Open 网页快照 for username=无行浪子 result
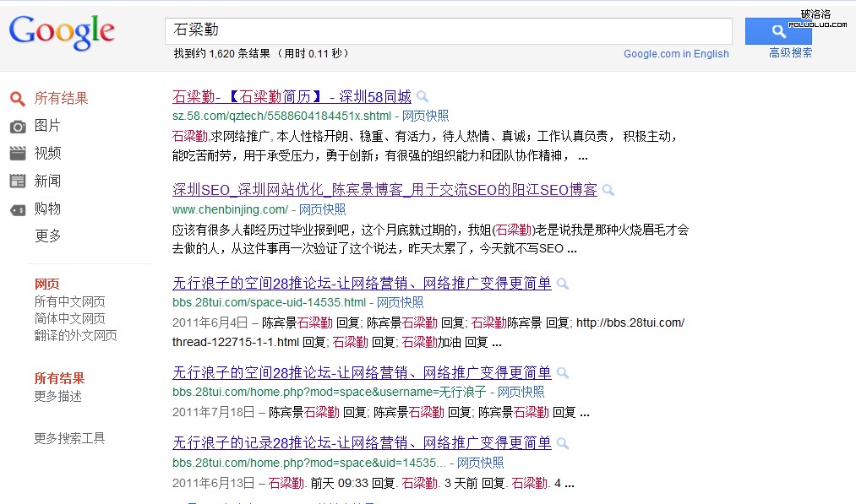 tap(521, 392)
